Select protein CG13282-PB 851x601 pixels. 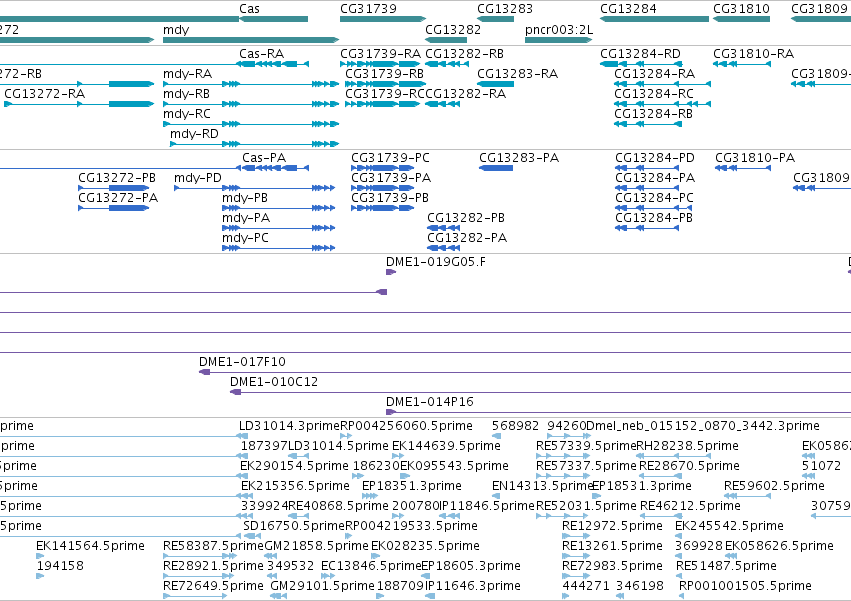pyautogui.click(x=466, y=218)
